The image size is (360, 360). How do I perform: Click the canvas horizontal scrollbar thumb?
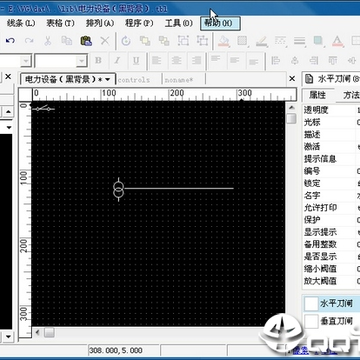[x=50, y=333]
